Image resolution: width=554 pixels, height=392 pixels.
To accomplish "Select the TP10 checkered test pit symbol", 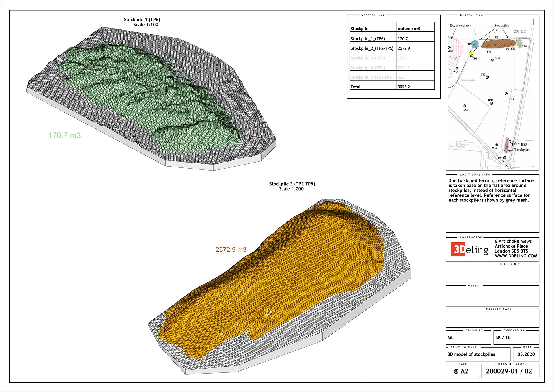I will pyautogui.click(x=492, y=103).
